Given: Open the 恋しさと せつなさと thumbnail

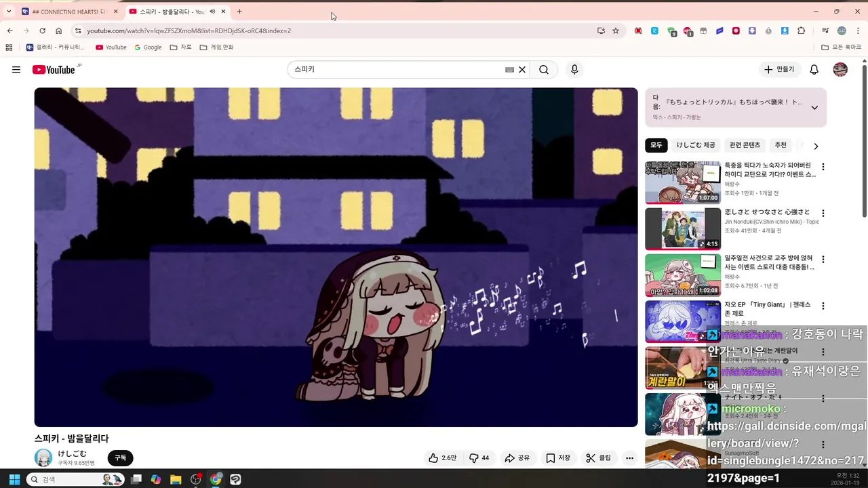Looking at the screenshot, I should click(x=683, y=229).
